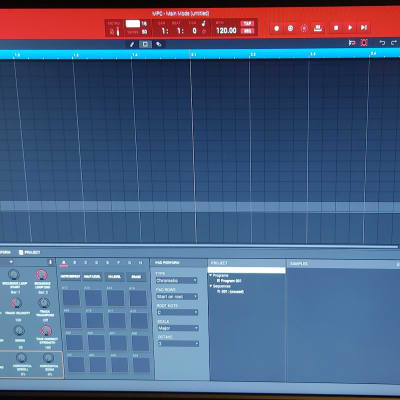The height and width of the screenshot is (400, 400).
Task: Open the Root Note dropdown showing C
Action: coord(177,312)
